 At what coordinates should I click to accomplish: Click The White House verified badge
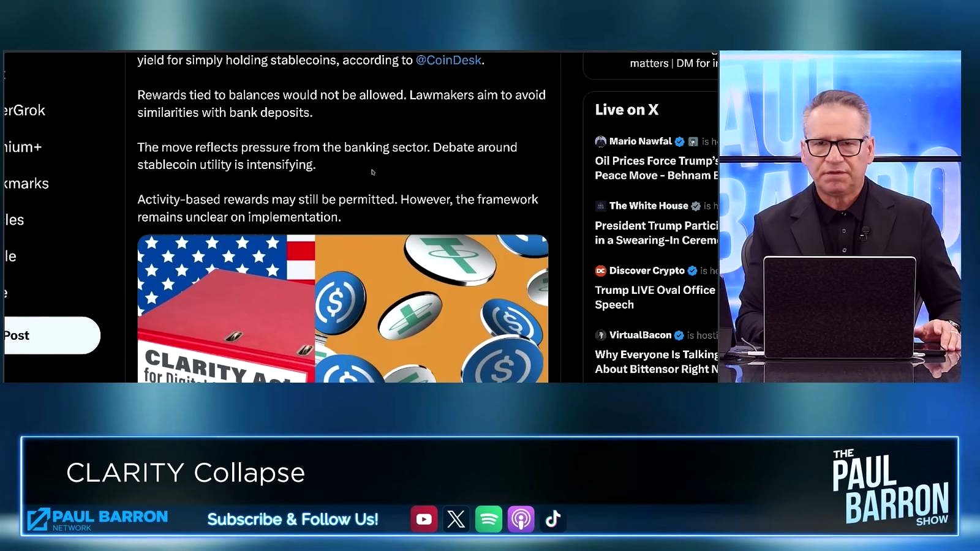tap(696, 206)
